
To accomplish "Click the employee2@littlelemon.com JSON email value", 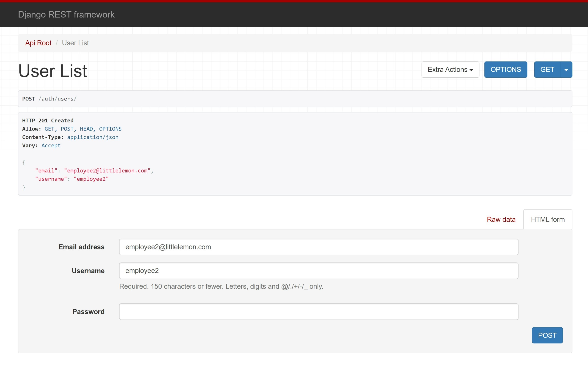I will 107,171.
